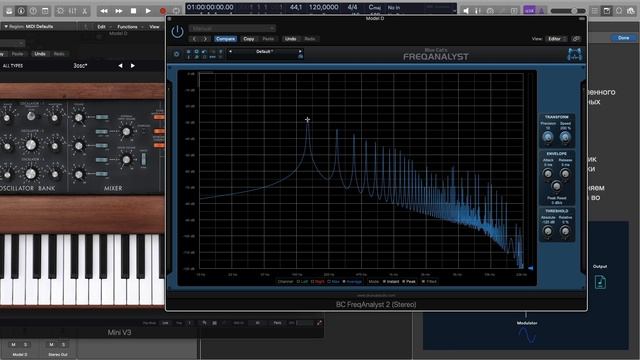Adjust the Transform Speed knob

pyautogui.click(x=565, y=138)
